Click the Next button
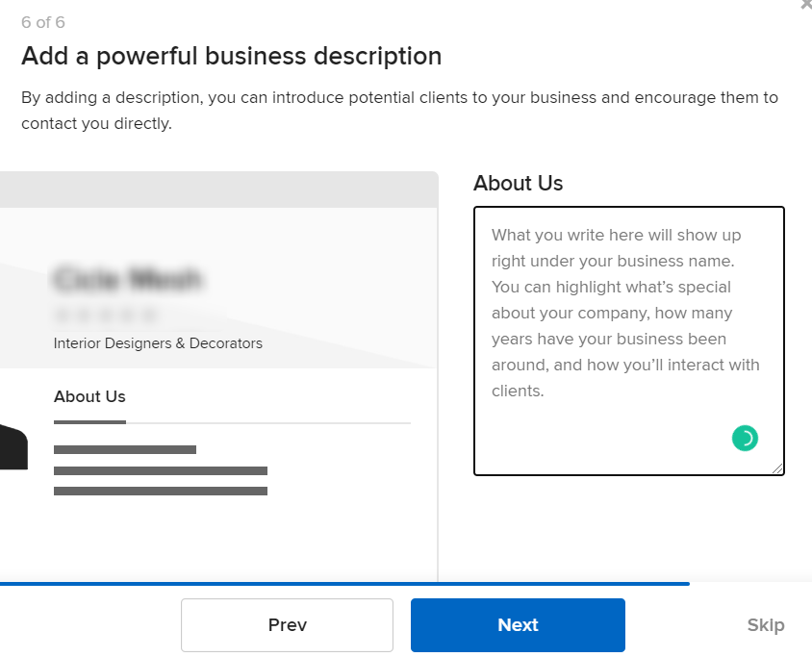Viewport: 812px width, 657px height. tap(518, 625)
